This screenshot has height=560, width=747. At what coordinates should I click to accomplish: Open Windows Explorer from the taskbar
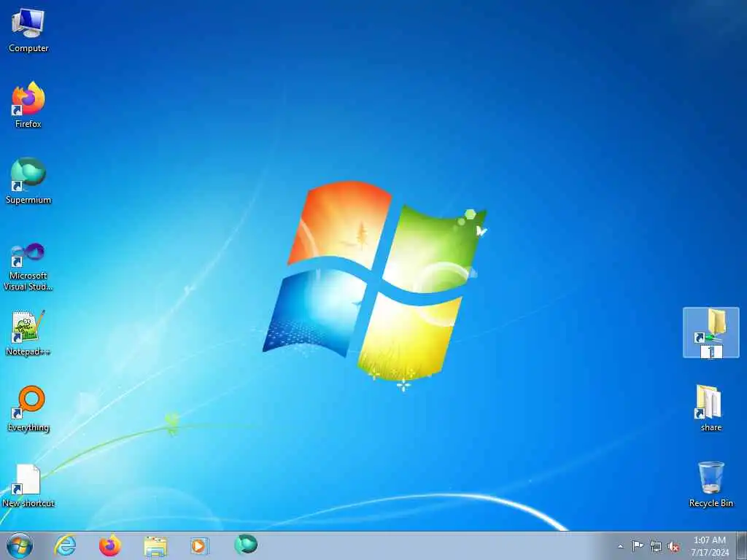pos(155,546)
